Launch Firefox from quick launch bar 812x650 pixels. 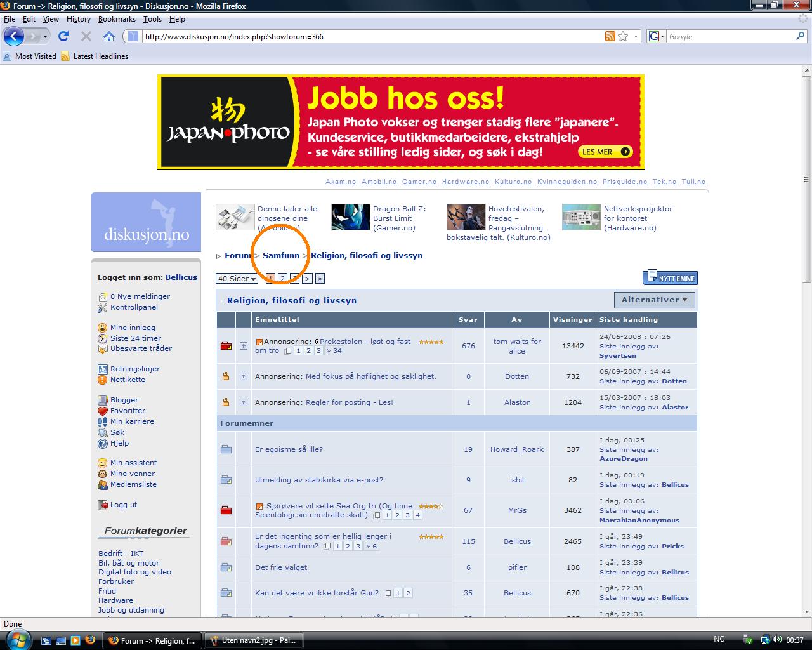(x=89, y=640)
